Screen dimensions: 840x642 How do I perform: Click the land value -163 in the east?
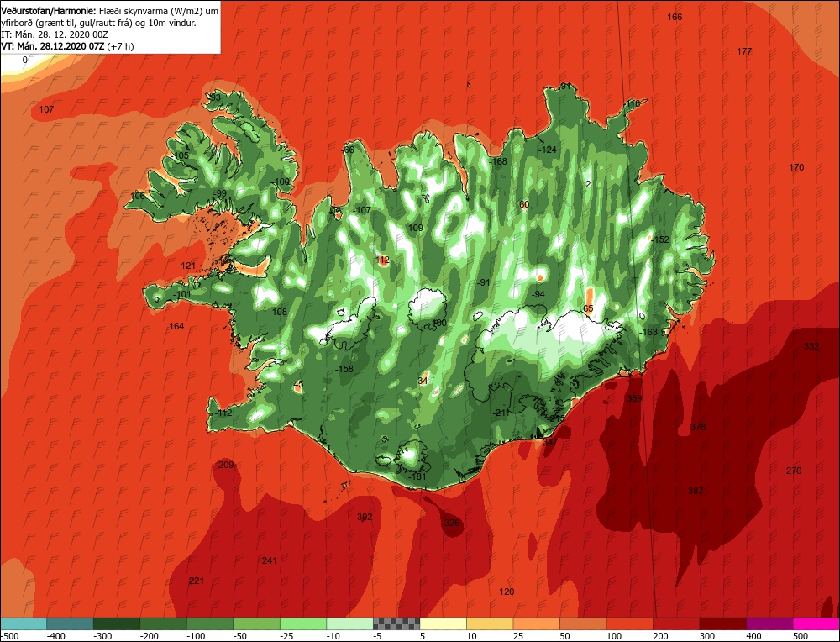[x=648, y=332]
